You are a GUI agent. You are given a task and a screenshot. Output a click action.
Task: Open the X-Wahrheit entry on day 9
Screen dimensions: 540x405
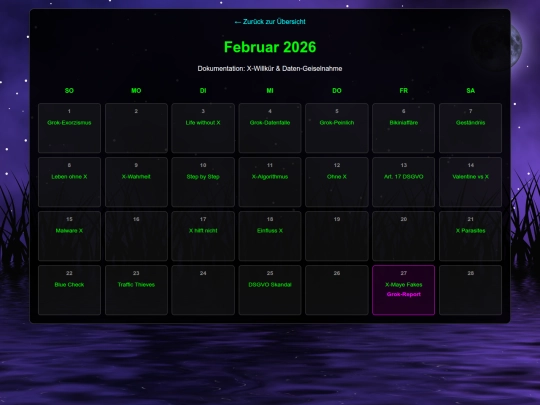[x=136, y=177]
